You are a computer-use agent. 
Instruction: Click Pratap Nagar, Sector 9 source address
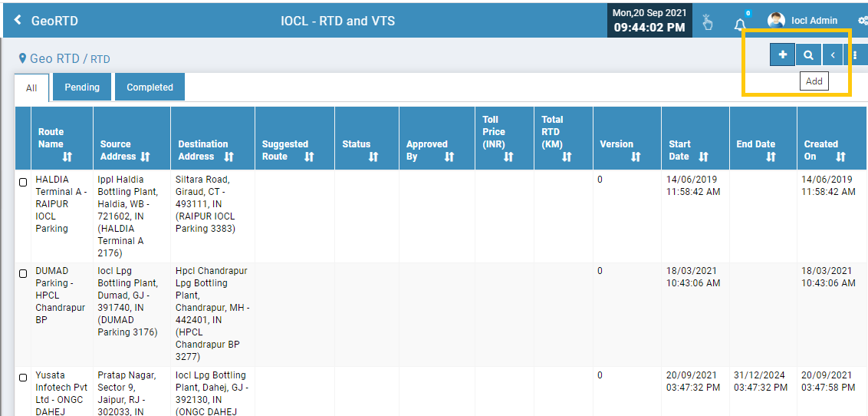coord(128,393)
